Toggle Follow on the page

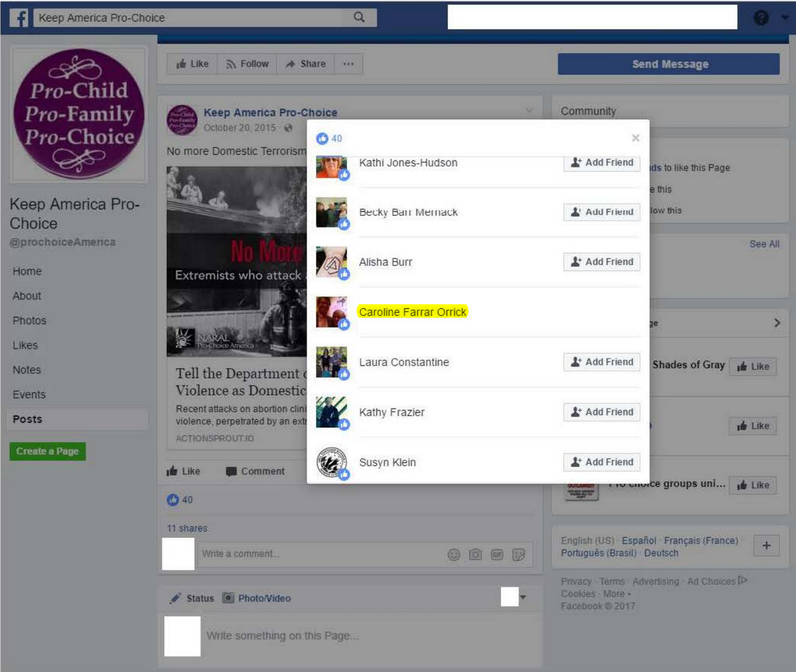(247, 64)
